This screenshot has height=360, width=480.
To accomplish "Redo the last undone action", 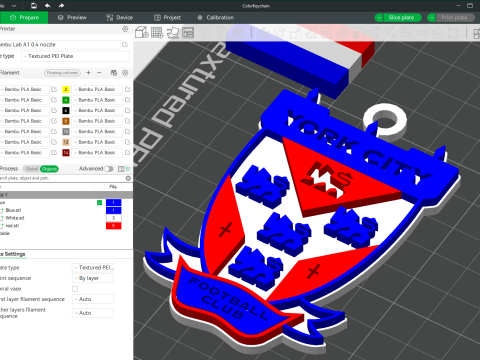I will click(61, 6).
